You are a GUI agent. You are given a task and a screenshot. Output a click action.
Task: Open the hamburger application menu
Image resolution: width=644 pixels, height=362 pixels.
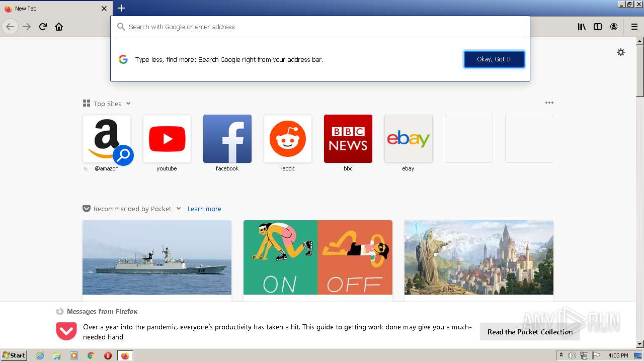pyautogui.click(x=634, y=27)
